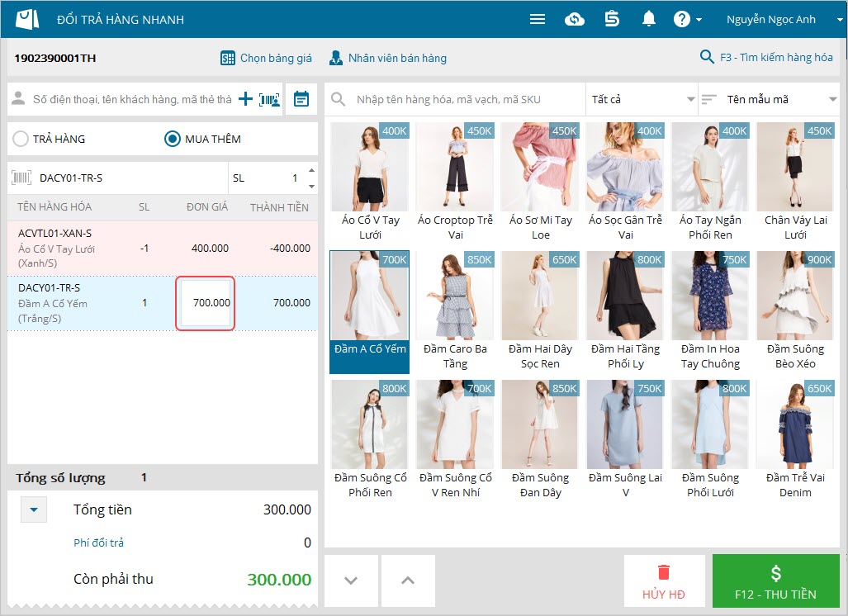848x616 pixels.
Task: Select the MUA THÊM radio button
Action: pyautogui.click(x=172, y=139)
